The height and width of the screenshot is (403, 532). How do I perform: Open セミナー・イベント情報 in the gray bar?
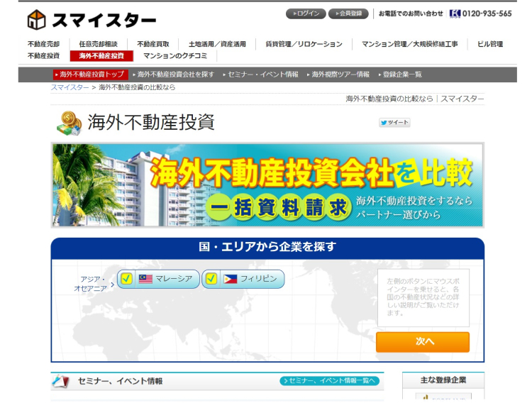[x=262, y=74]
